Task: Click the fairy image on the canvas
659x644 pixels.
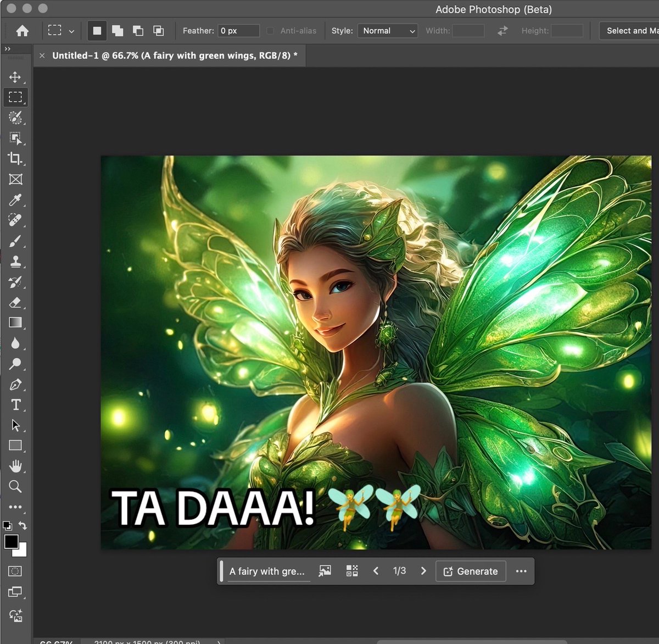Action: coord(376,352)
